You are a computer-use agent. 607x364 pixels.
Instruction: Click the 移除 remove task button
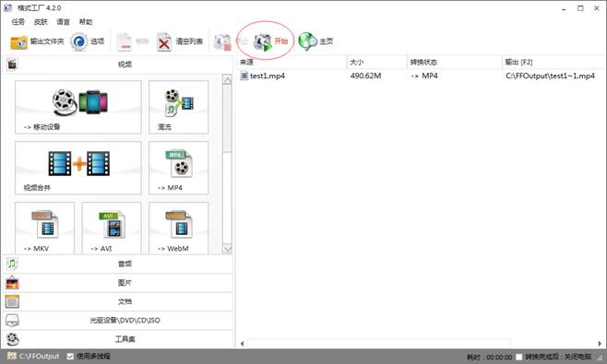(x=133, y=41)
